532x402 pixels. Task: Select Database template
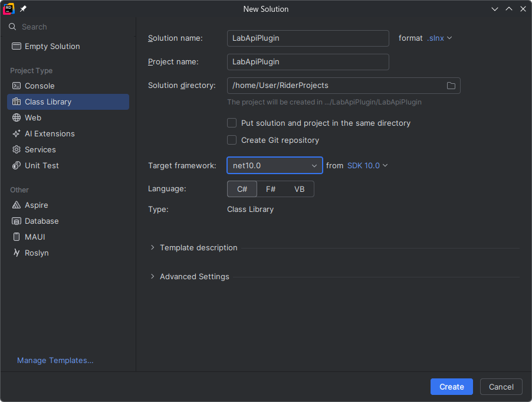coord(68,221)
